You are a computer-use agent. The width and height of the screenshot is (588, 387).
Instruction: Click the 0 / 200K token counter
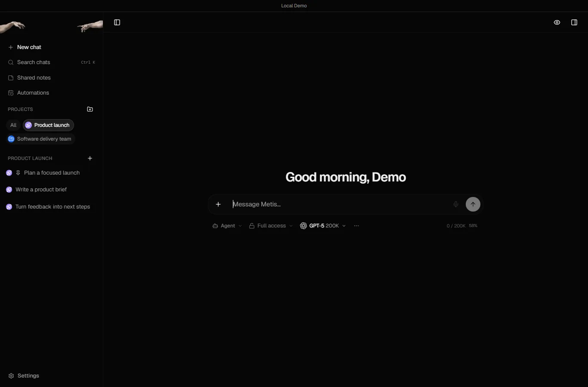(456, 226)
